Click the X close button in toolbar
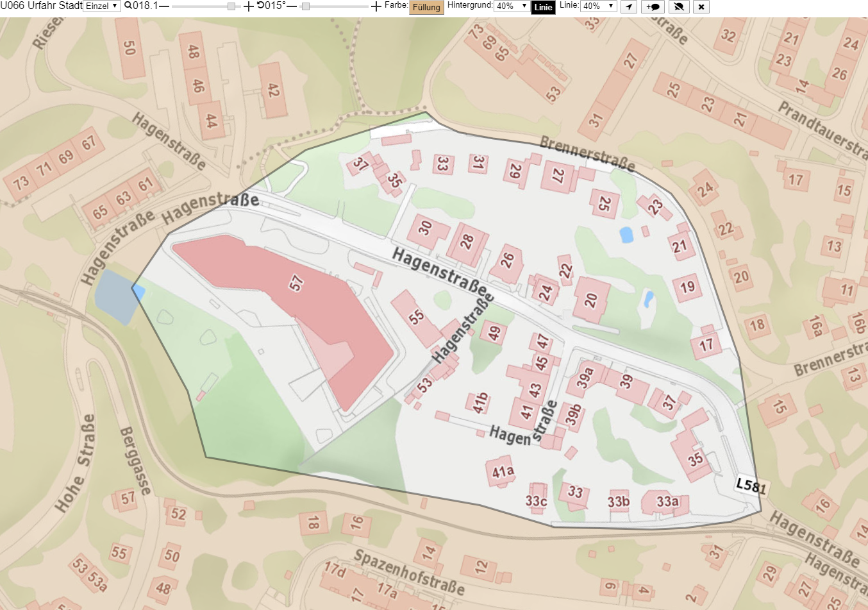 pos(701,6)
